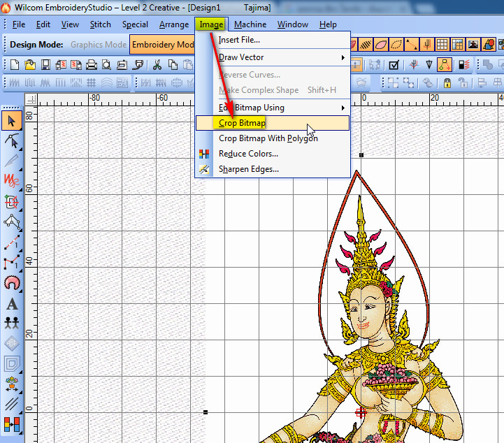Toggle Show Vectors shapes button

pyautogui.click(x=489, y=45)
